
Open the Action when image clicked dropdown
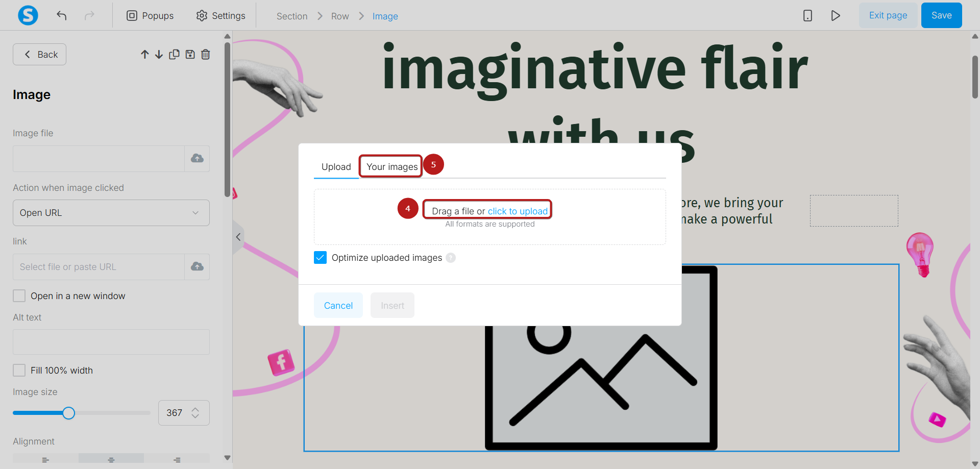[111, 213]
